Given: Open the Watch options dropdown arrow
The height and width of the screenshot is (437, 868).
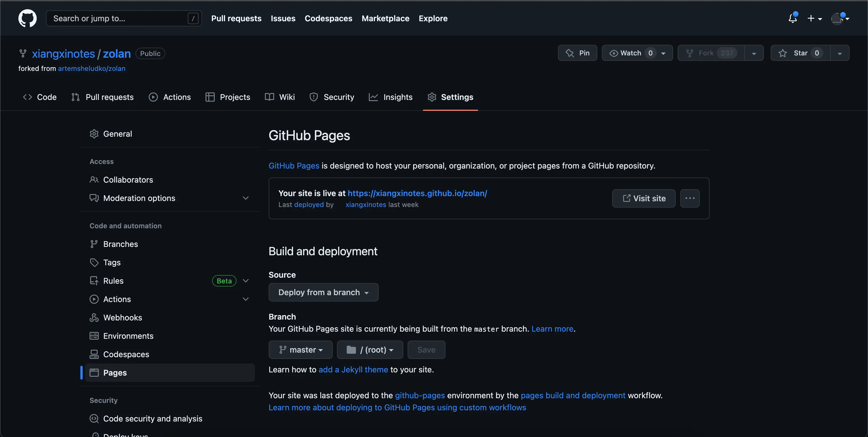Looking at the screenshot, I should [x=662, y=53].
